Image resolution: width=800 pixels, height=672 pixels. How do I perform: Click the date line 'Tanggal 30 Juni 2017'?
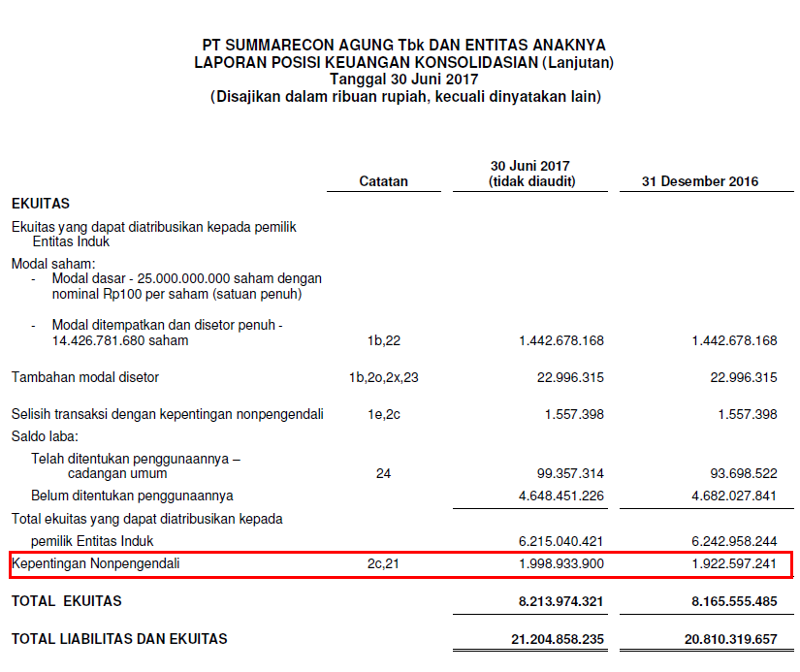pos(403,80)
